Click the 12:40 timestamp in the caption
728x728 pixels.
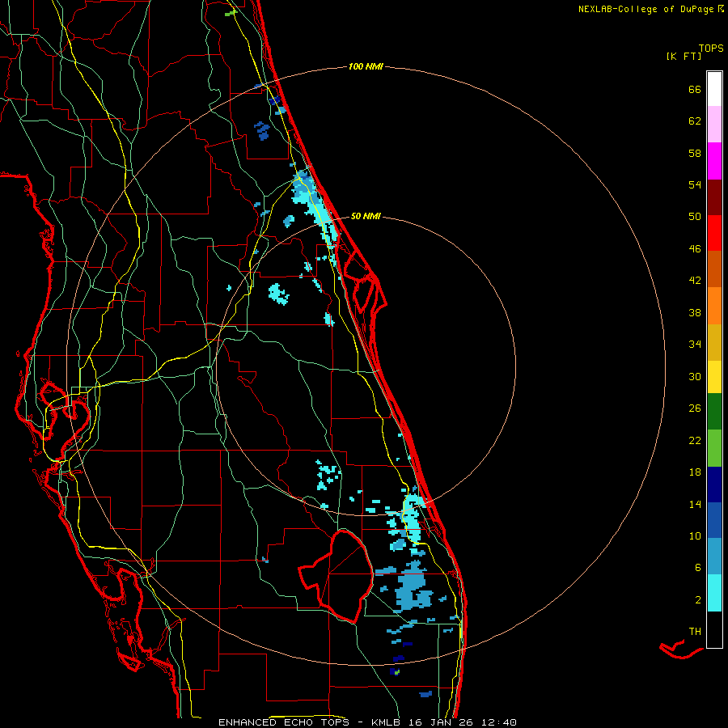click(499, 722)
